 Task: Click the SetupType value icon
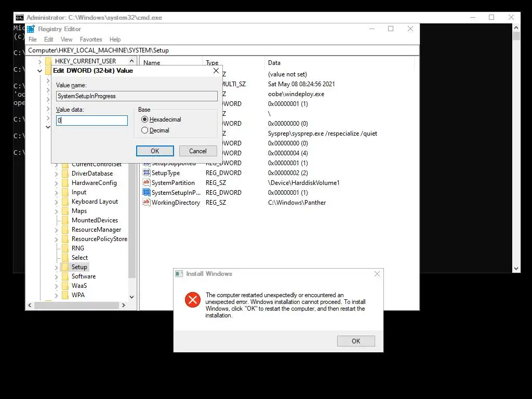tap(146, 172)
